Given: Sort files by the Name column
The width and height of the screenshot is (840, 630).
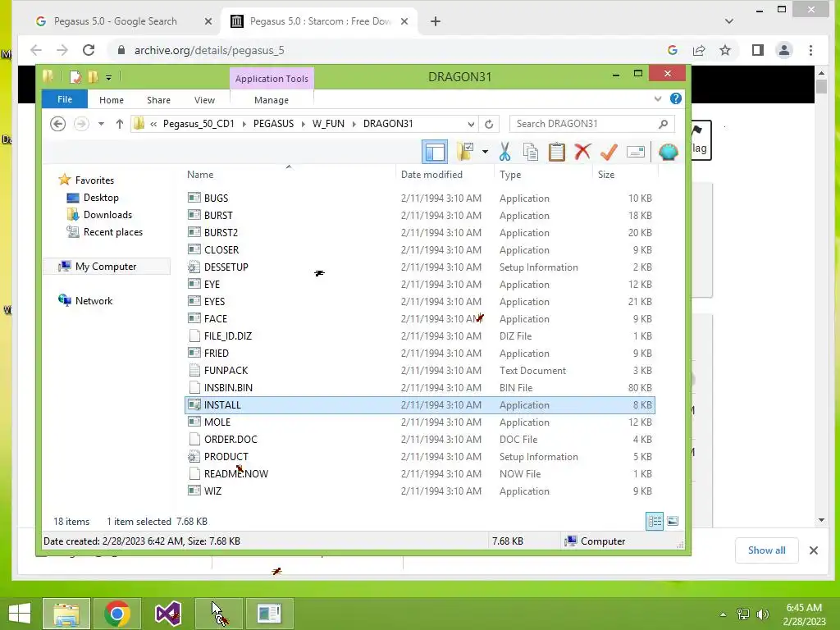Looking at the screenshot, I should coord(290,175).
